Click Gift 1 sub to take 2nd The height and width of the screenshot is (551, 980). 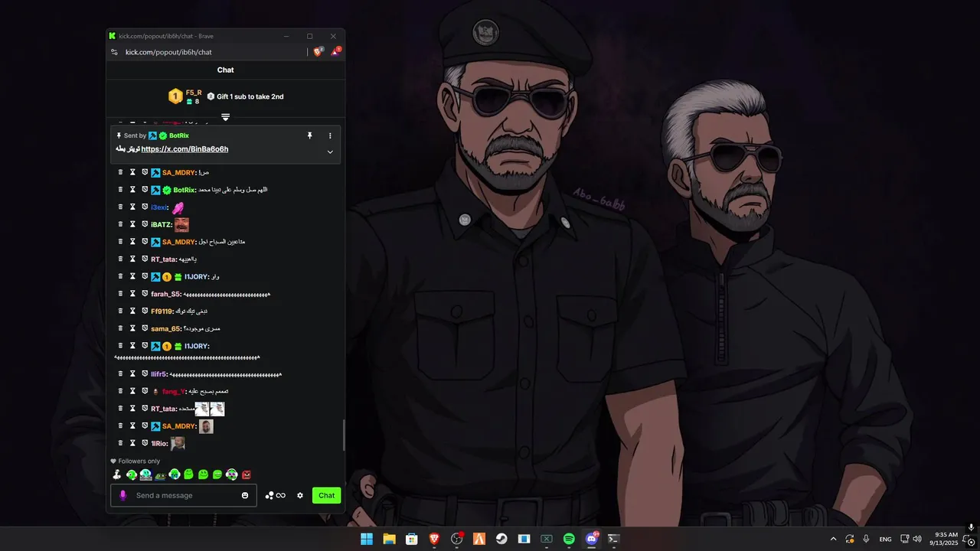pos(245,96)
